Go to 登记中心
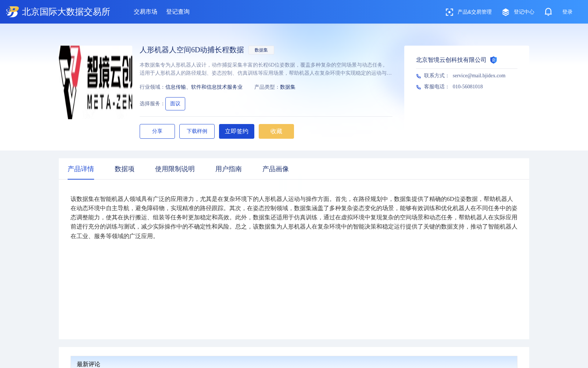 coord(524,12)
